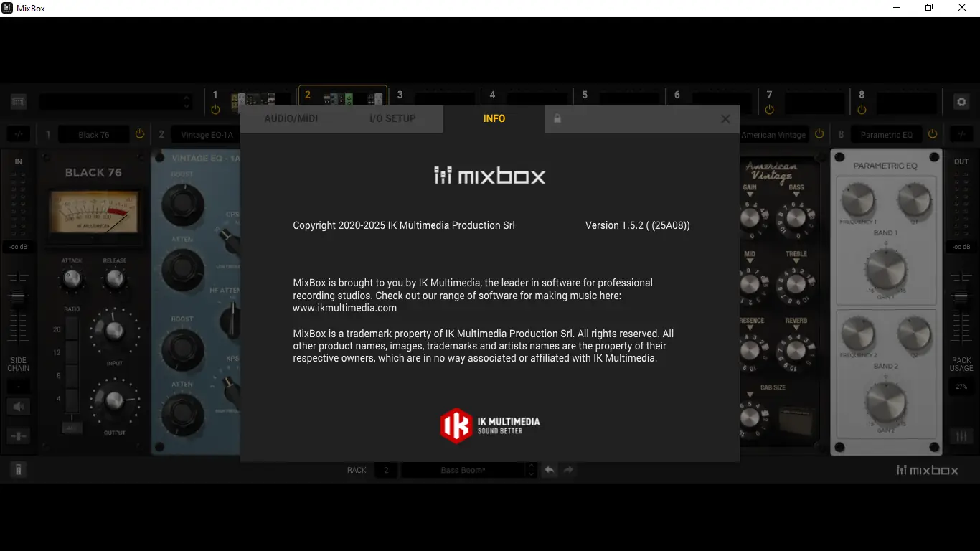Click the RACK number field showing 2

pyautogui.click(x=386, y=470)
